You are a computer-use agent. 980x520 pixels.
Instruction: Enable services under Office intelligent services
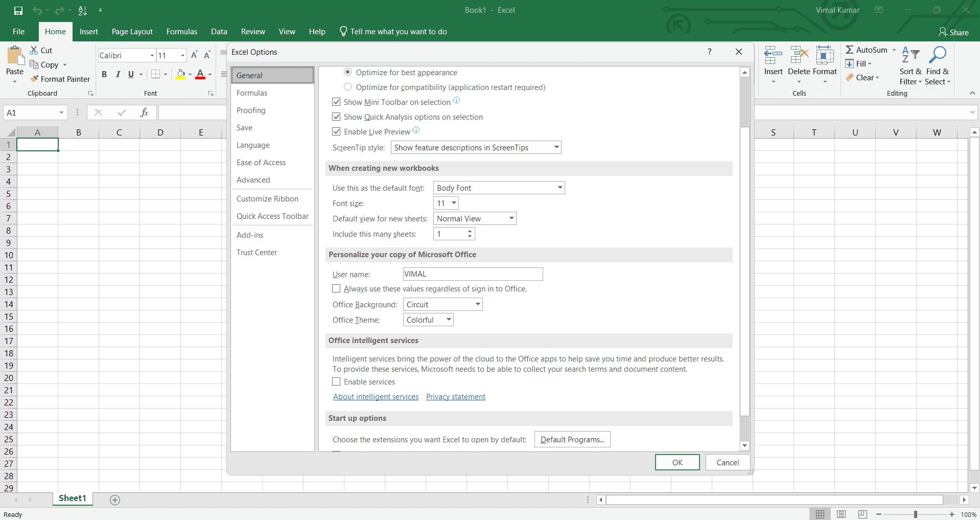point(336,381)
